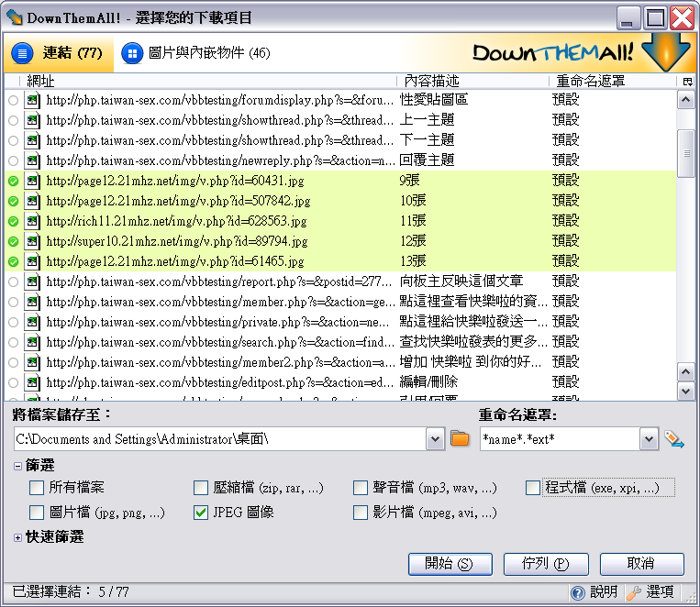Open rename mask tags helper icon
The width and height of the screenshot is (700, 607).
pyautogui.click(x=674, y=439)
